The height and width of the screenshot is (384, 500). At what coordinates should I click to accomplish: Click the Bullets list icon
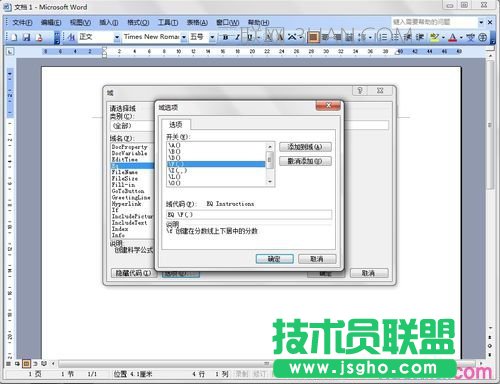[395, 37]
